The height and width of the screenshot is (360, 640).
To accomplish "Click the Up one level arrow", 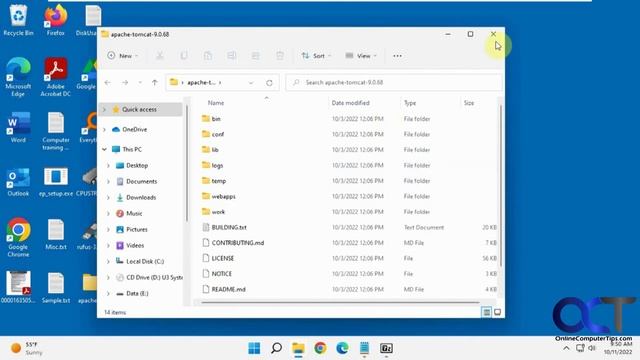I will (x=155, y=82).
